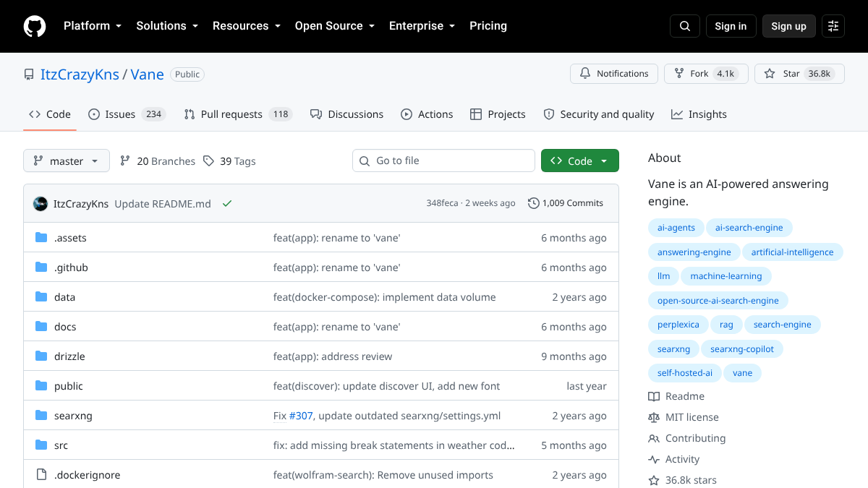Expand the Resources menu
The width and height of the screenshot is (868, 488).
click(x=246, y=26)
